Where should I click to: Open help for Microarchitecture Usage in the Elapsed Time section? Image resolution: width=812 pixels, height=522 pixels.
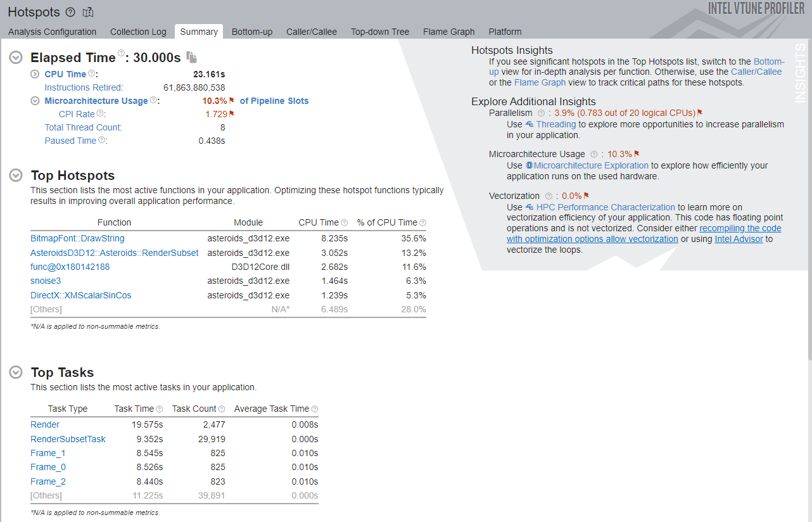point(153,100)
